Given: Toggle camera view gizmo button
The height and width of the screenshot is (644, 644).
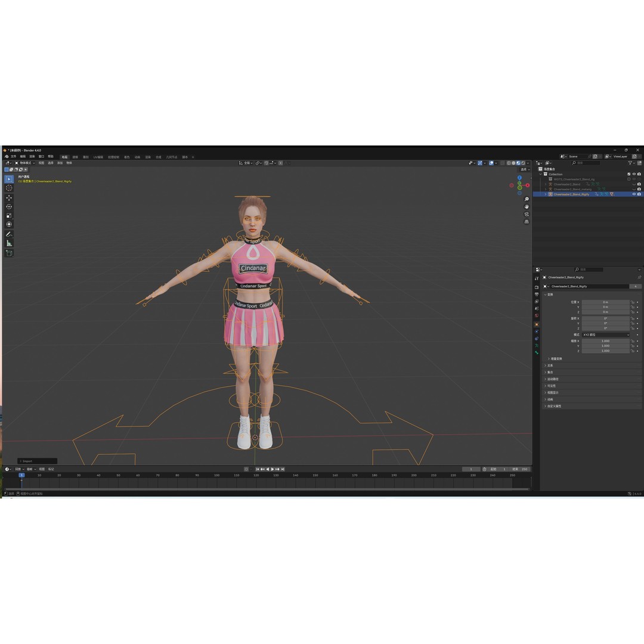Looking at the screenshot, I should coord(527,215).
